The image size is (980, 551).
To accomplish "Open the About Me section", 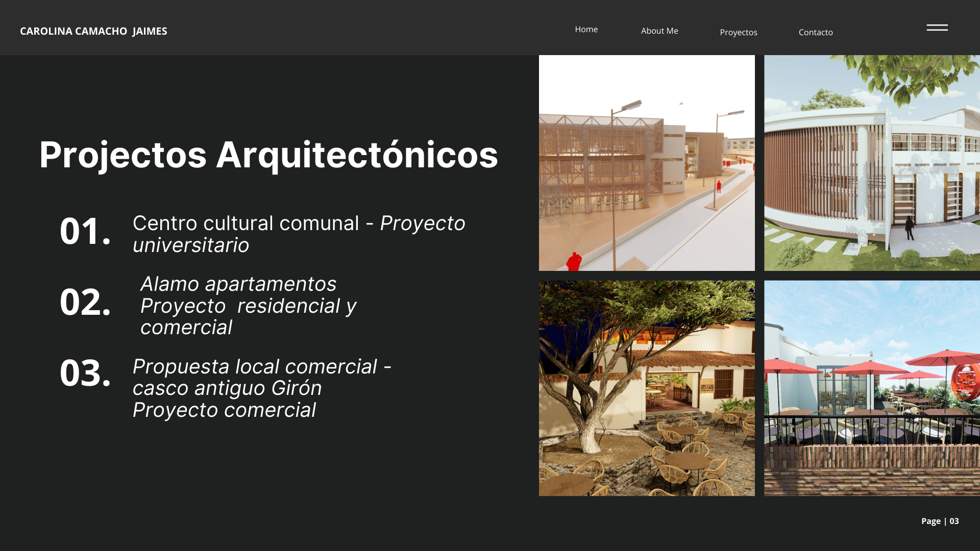I will pyautogui.click(x=659, y=31).
